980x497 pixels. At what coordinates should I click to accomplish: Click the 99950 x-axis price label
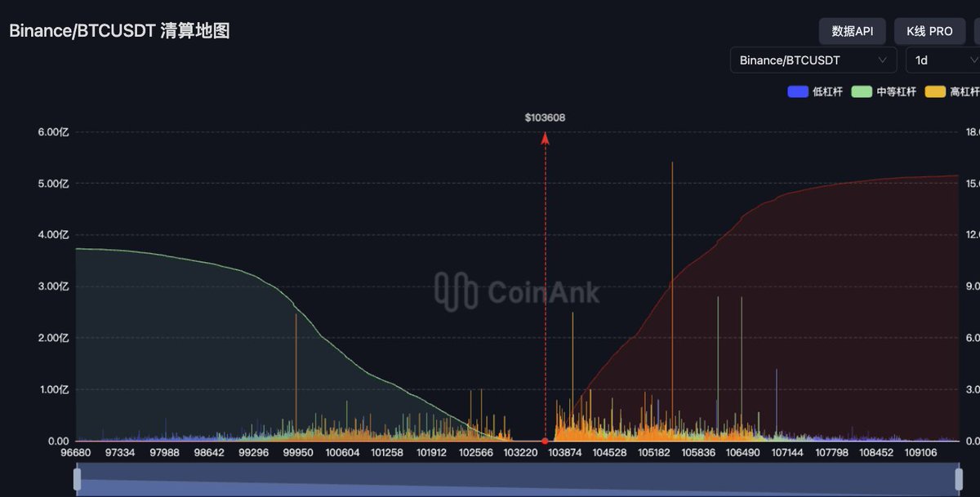[x=298, y=453]
